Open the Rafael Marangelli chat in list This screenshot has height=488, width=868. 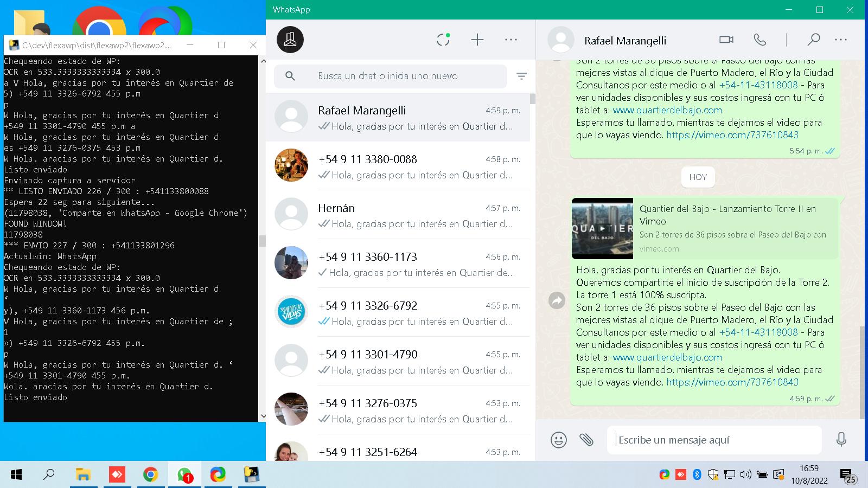click(x=398, y=117)
